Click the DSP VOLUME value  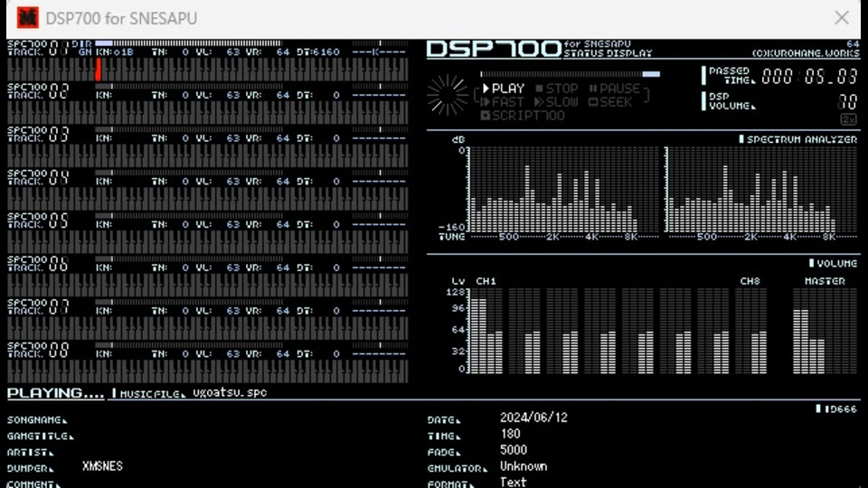coord(847,102)
